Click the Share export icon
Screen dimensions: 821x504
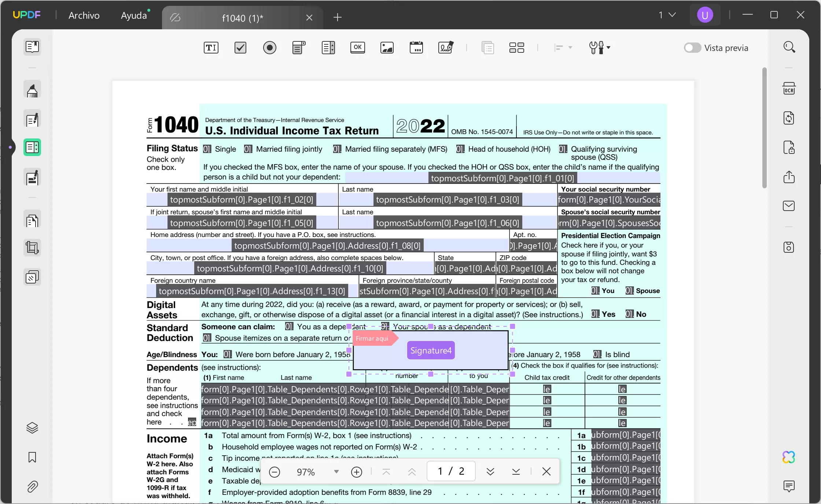(x=789, y=177)
